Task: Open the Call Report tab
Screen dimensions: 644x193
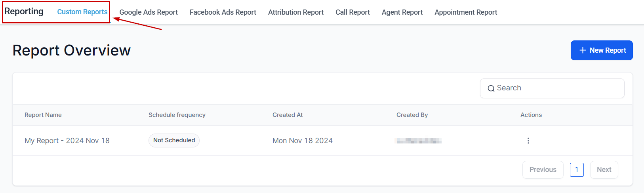Action: click(352, 12)
